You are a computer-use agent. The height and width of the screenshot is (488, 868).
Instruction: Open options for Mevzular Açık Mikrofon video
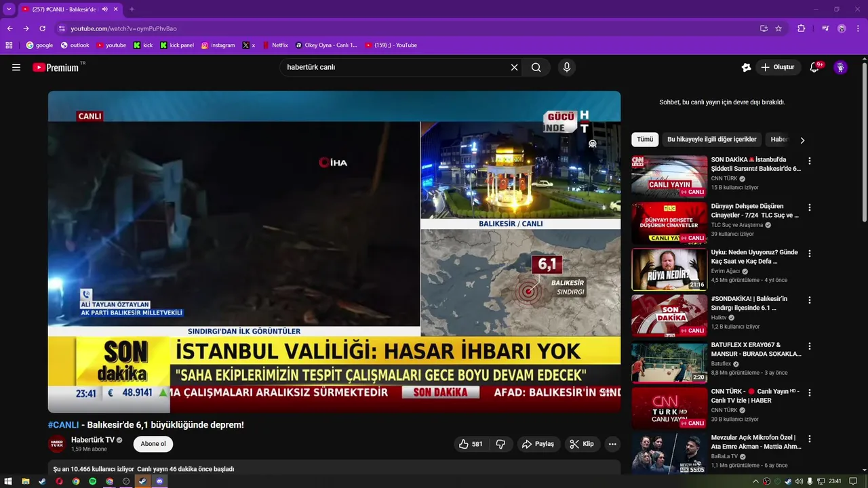click(809, 439)
